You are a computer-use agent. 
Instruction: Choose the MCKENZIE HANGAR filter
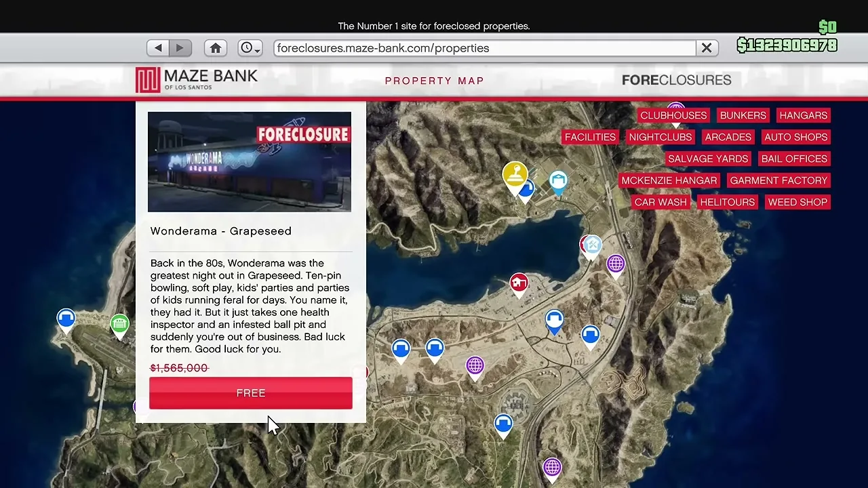[x=669, y=180]
